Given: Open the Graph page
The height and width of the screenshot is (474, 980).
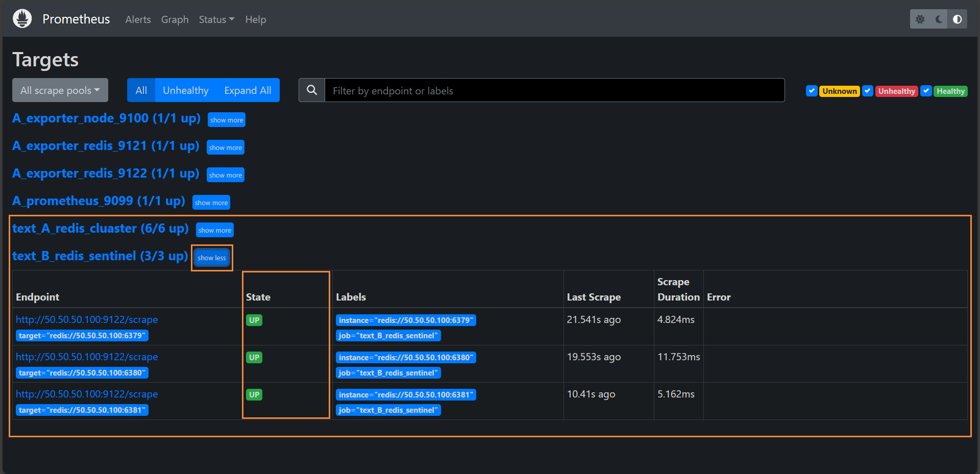Looking at the screenshot, I should click(x=175, y=19).
